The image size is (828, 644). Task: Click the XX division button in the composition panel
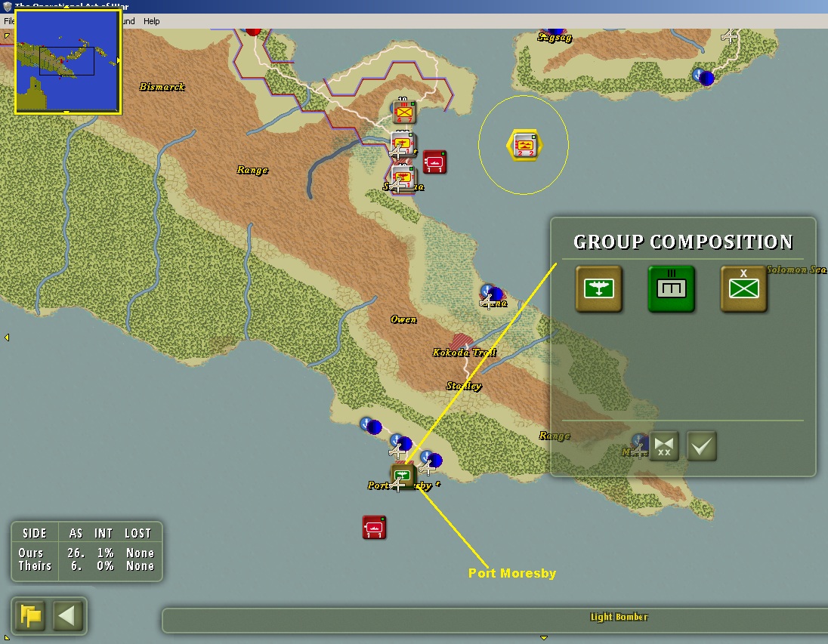coord(664,447)
